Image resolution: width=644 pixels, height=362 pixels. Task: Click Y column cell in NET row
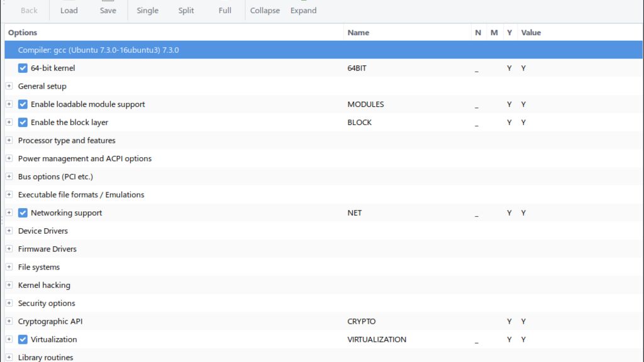[509, 212]
